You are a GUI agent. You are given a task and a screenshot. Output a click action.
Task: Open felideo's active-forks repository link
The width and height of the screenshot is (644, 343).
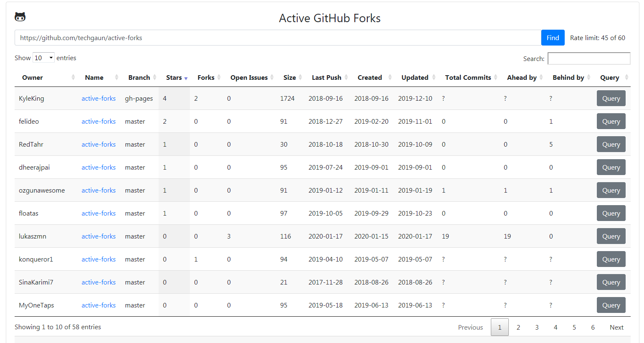[x=98, y=121]
